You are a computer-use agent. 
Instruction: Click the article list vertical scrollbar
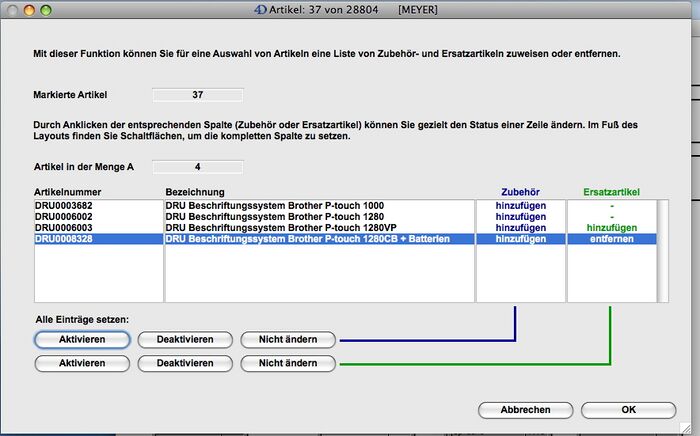[661, 250]
